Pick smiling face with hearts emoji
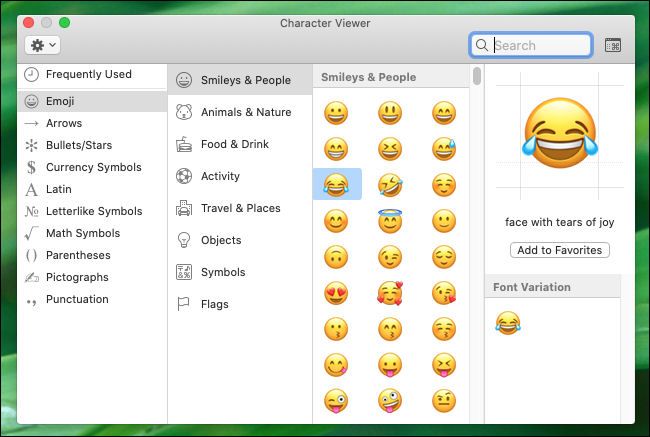This screenshot has width=650, height=437. click(390, 293)
